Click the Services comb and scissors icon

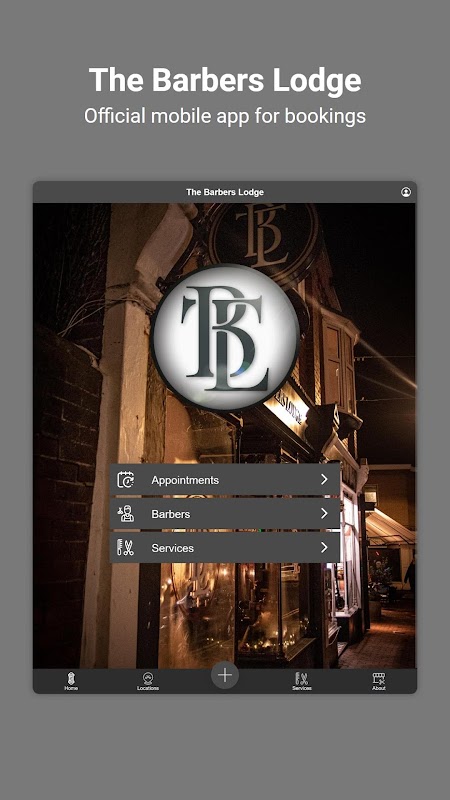[126, 548]
